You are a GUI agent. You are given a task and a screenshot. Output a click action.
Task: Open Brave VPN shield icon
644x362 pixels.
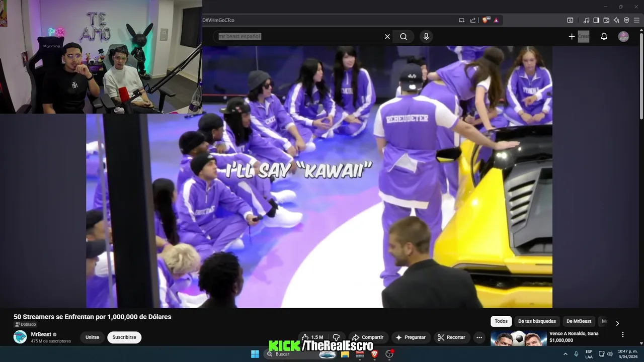(626, 20)
